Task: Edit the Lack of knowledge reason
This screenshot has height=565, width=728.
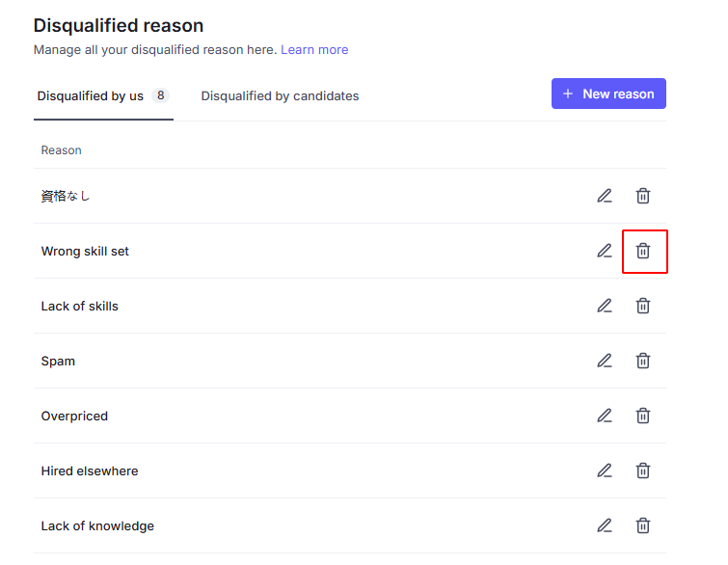Action: (x=604, y=525)
